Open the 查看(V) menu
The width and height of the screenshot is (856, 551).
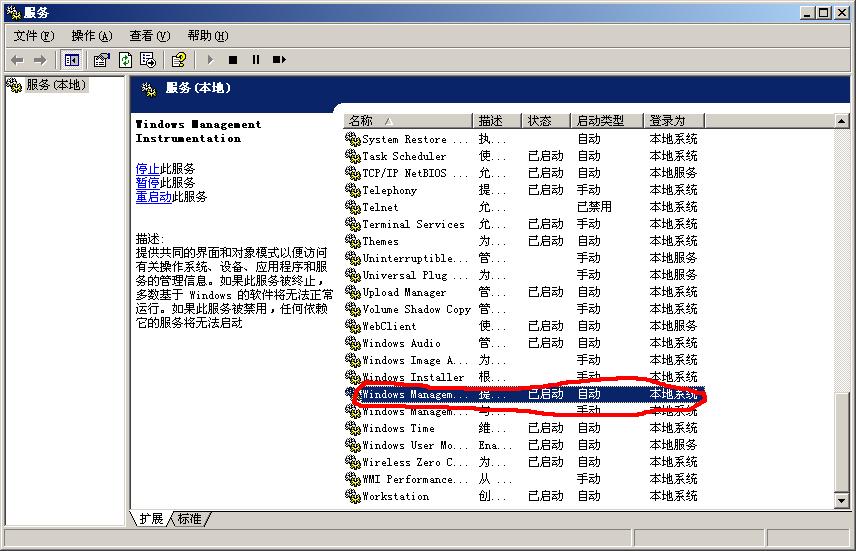point(150,36)
